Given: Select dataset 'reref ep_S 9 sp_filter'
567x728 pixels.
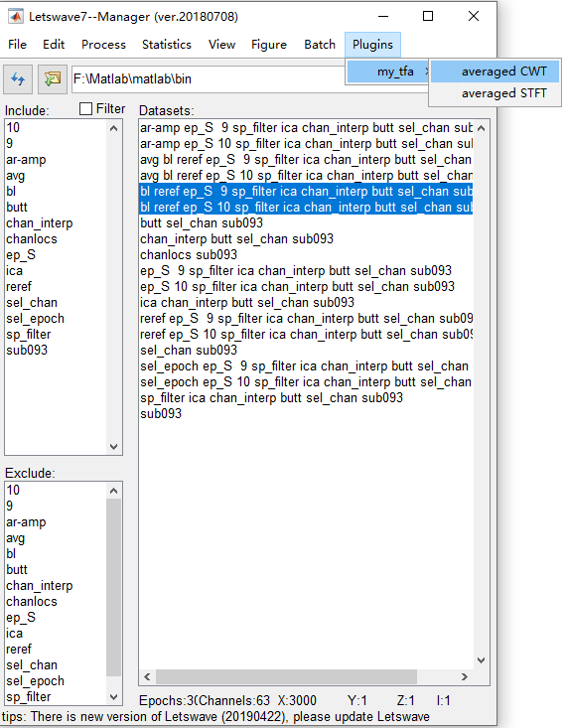Looking at the screenshot, I should [306, 319].
